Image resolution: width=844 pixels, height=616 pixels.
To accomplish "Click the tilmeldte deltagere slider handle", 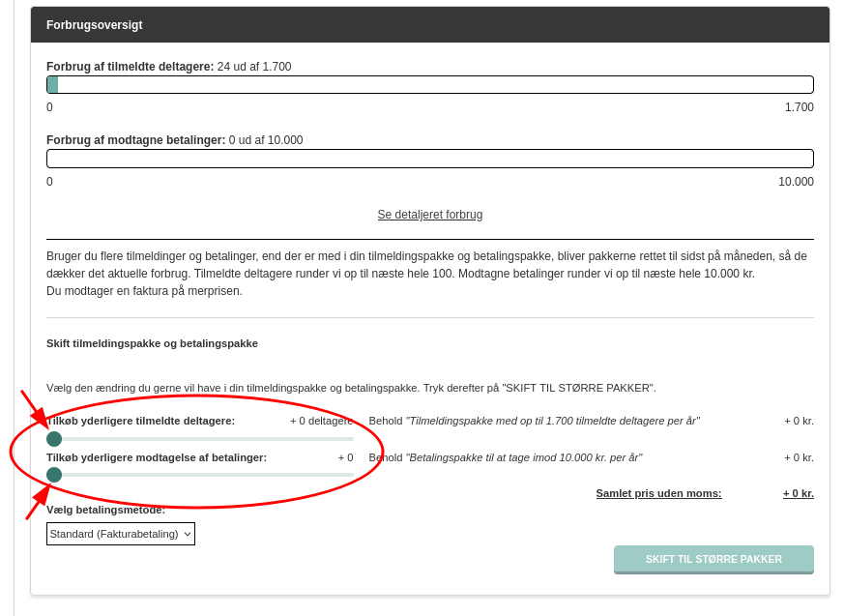I will 54,439.
